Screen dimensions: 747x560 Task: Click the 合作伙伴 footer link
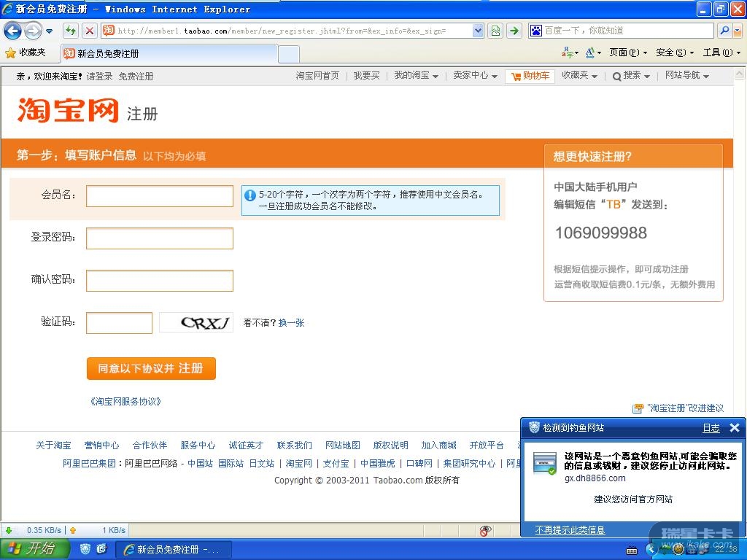pyautogui.click(x=150, y=446)
